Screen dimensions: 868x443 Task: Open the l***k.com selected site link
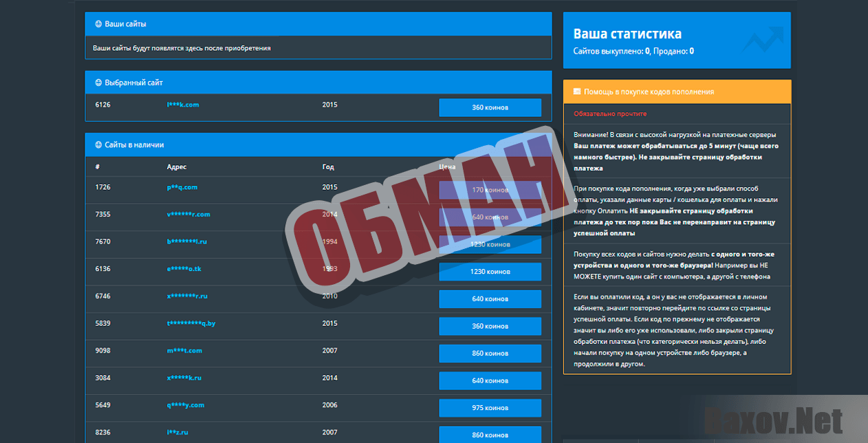(x=183, y=105)
